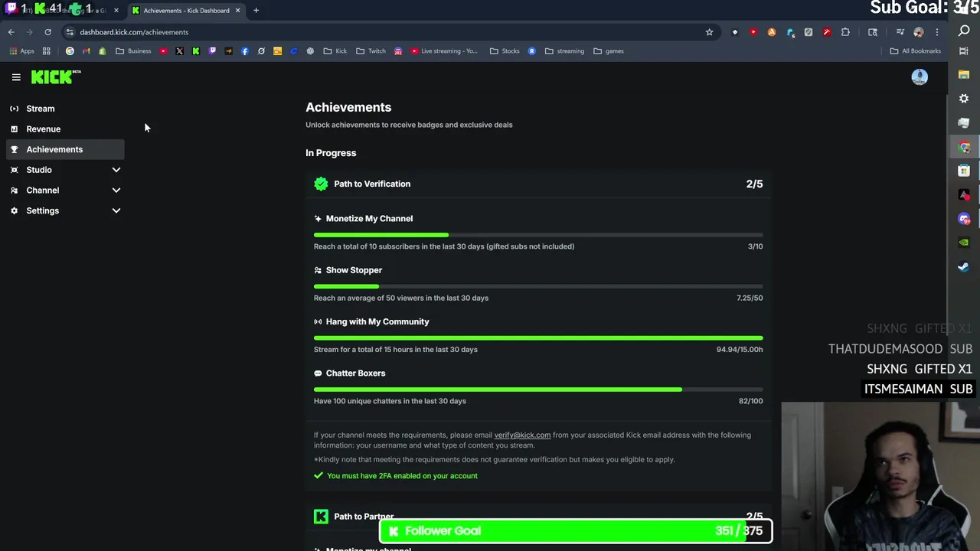
Task: Select Achievements in the sidebar
Action: click(x=65, y=149)
